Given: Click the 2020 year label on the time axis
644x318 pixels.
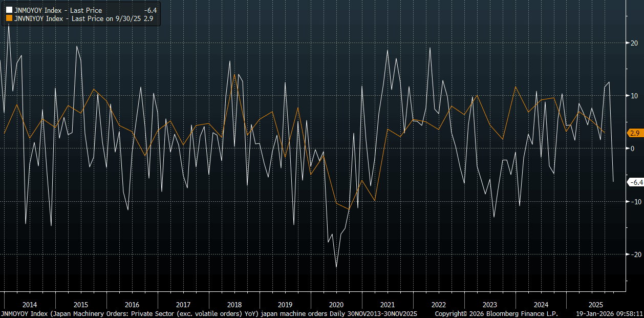Looking at the screenshot, I should click(336, 304).
